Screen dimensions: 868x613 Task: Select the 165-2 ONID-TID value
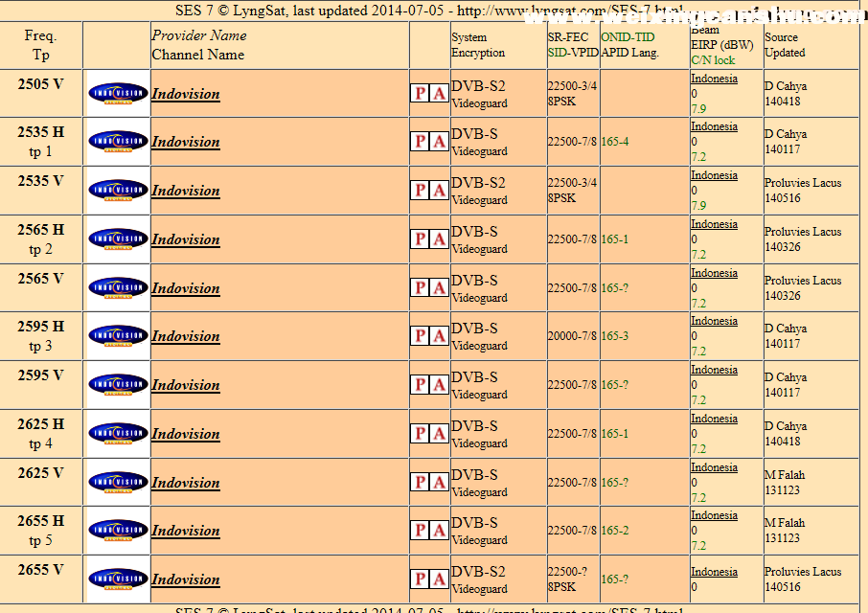click(615, 530)
